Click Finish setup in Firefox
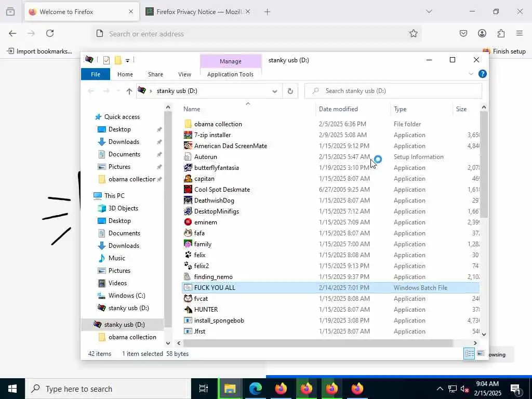Screen dimensions: 532x399 (504, 51)
